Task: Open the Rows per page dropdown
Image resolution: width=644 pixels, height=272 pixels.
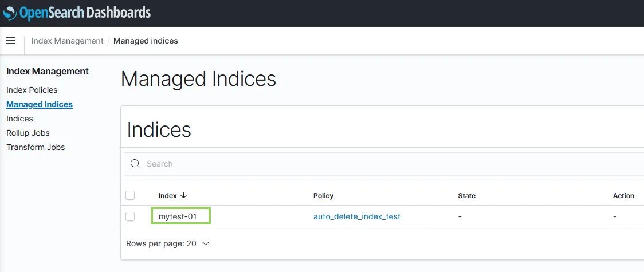Action: 167,243
